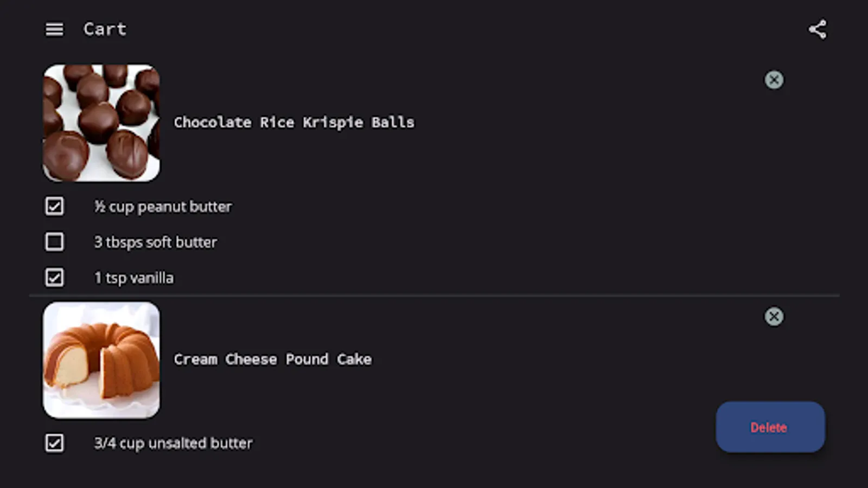Remove Chocolate Rice Krispie Balls from cart

(774, 80)
